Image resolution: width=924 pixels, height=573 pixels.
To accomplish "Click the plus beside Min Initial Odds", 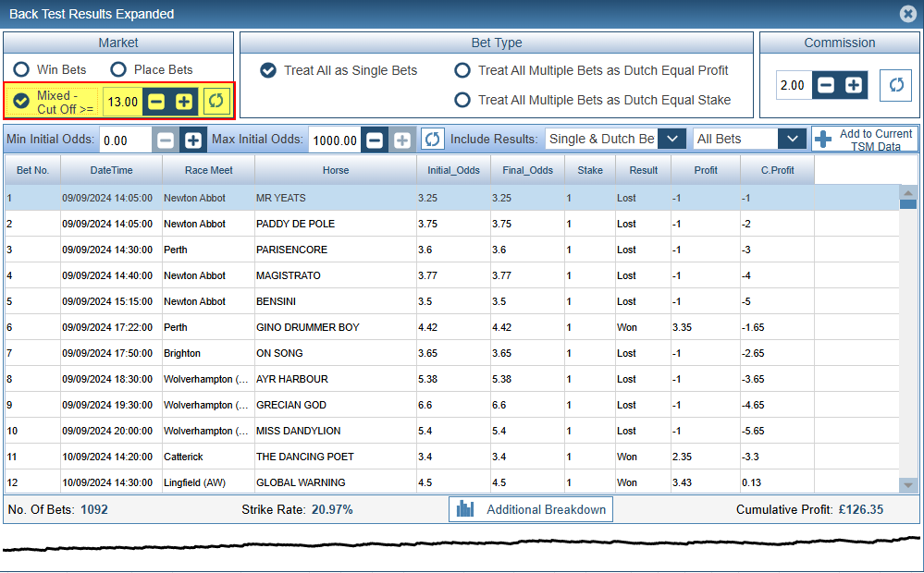I will [x=192, y=140].
